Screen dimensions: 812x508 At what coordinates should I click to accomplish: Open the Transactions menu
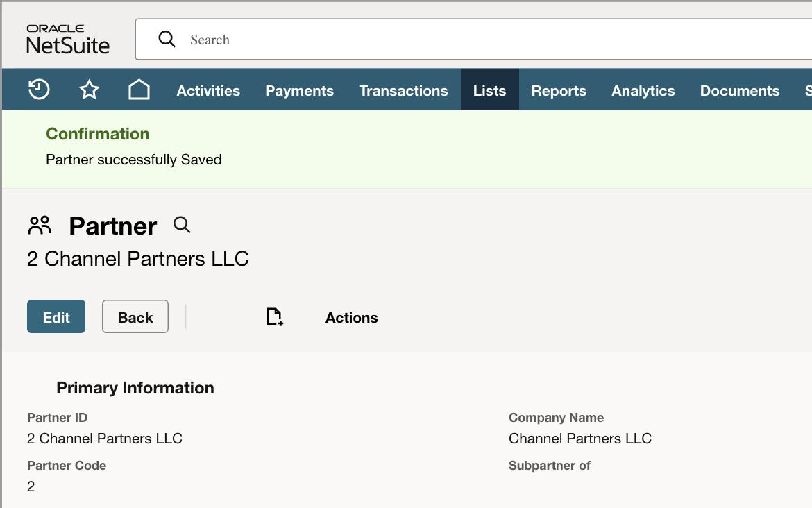click(x=403, y=91)
